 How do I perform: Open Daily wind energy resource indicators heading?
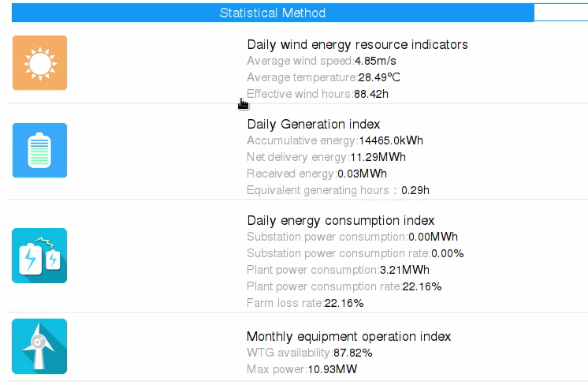357,45
